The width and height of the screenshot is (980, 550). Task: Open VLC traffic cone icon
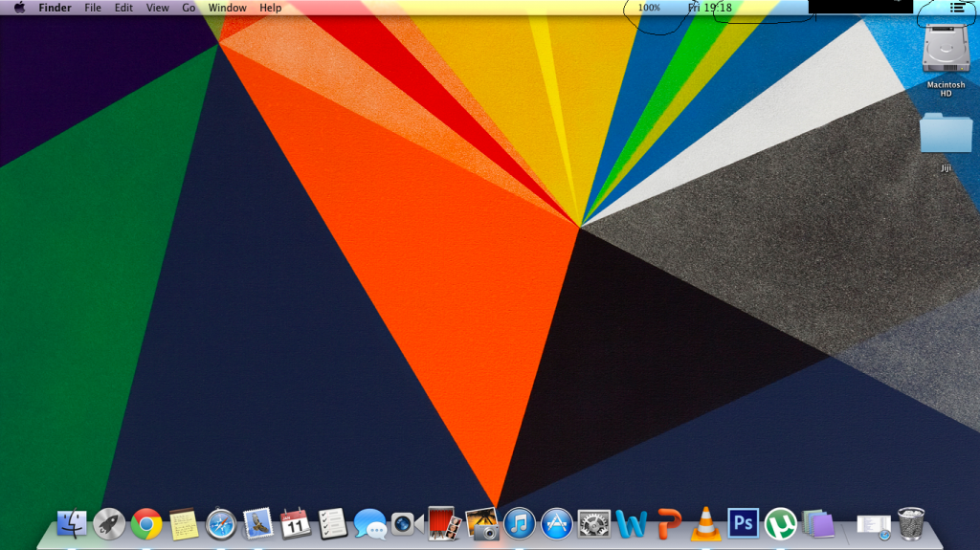pos(705,524)
